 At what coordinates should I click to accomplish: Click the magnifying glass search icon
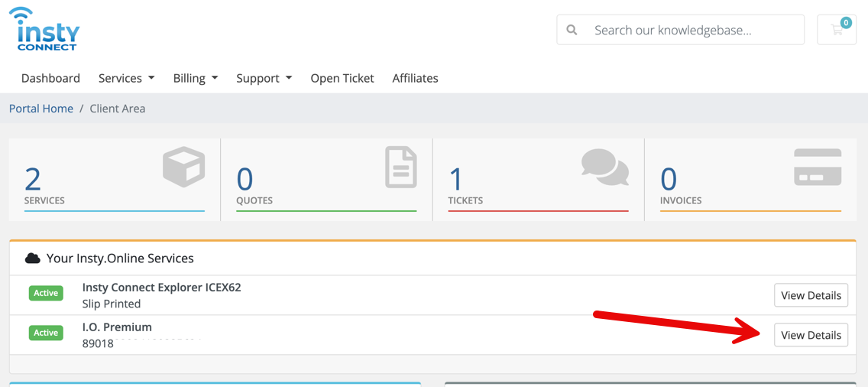click(572, 30)
